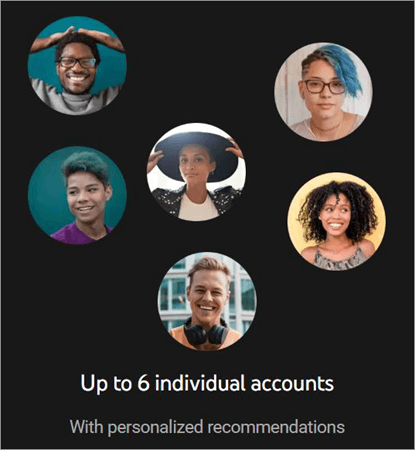Select the avatar with hands over head
Image resolution: width=415 pixels, height=450 pixels.
pos(77,65)
